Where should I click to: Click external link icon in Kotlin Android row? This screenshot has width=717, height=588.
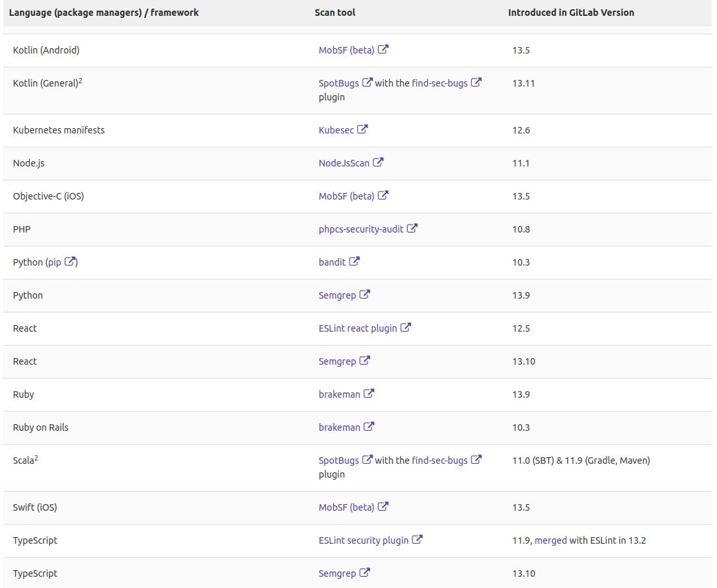(383, 50)
